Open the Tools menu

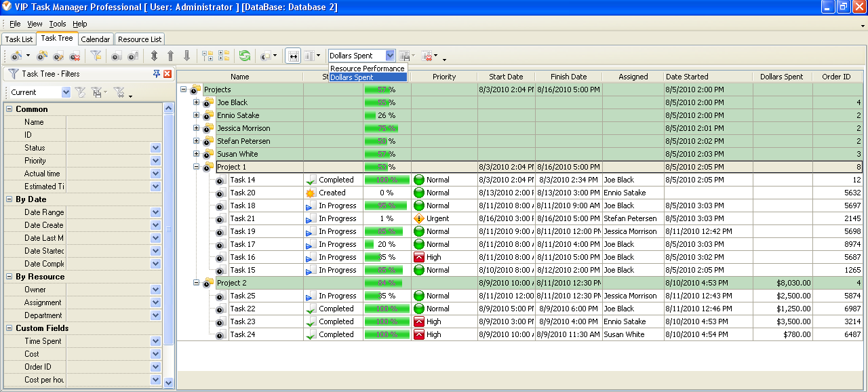coord(58,24)
